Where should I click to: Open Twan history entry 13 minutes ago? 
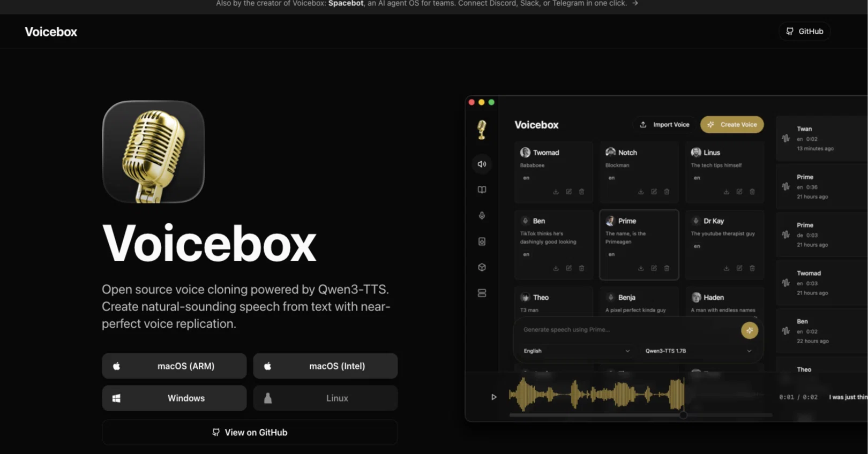821,139
